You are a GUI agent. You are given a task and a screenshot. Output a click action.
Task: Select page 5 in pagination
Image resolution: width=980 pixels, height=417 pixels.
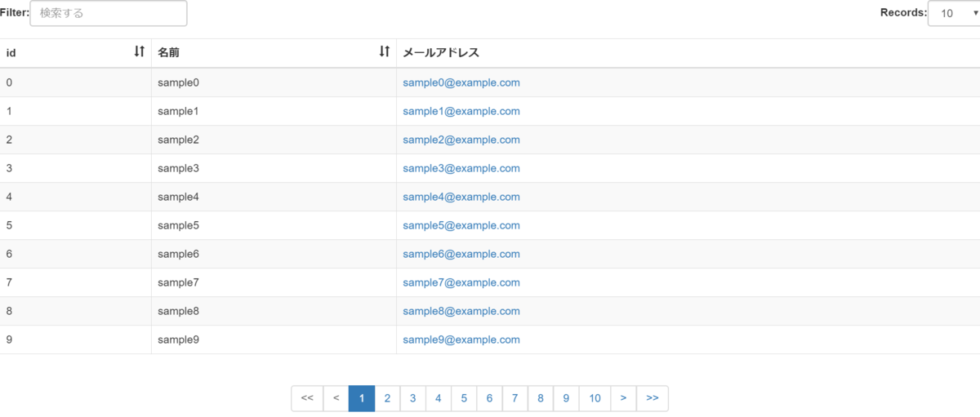[x=464, y=398]
